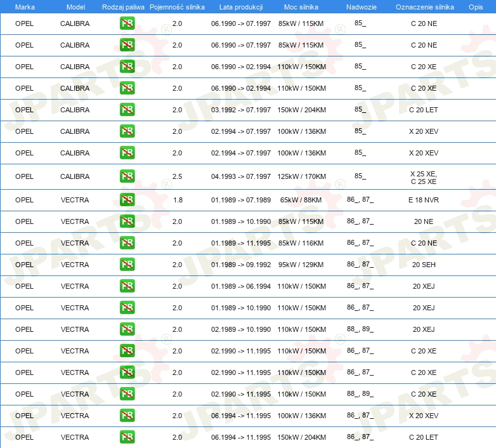This screenshot has height=448, width=496.
Task: Click the Oznaczenie silnika column header
Action: point(424,7)
